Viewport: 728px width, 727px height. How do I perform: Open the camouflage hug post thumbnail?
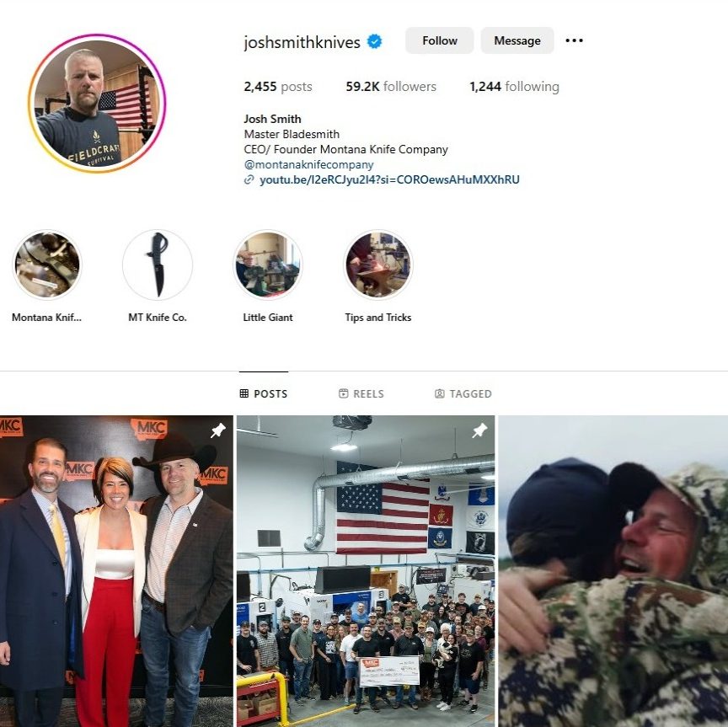point(613,571)
